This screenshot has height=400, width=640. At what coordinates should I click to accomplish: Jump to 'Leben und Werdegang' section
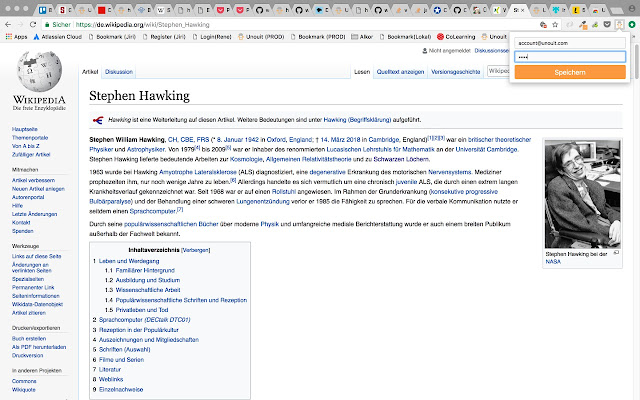(x=129, y=261)
